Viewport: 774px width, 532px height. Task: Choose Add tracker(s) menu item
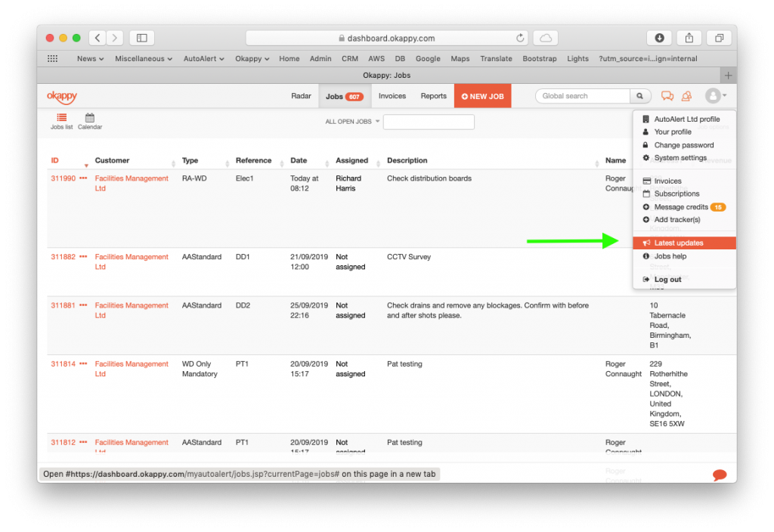pos(684,220)
